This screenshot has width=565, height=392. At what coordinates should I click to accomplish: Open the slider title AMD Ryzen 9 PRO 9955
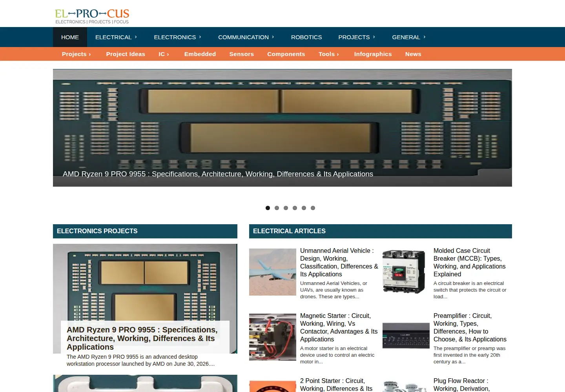tap(218, 174)
